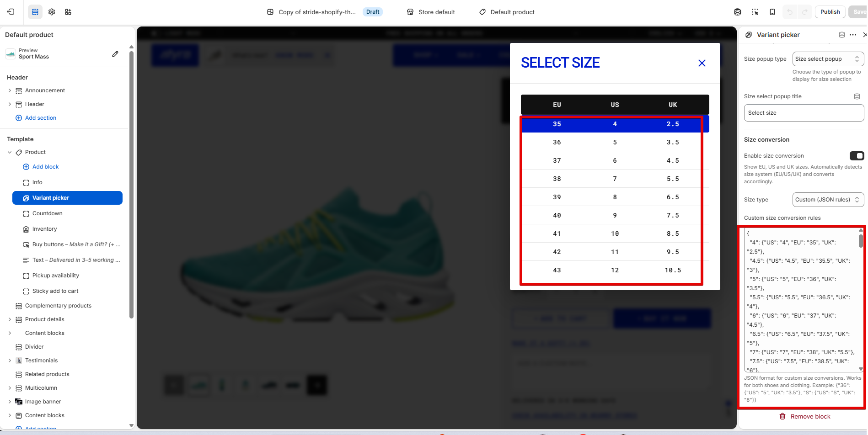
Task: Click the Size select popup title field
Action: pos(804,113)
